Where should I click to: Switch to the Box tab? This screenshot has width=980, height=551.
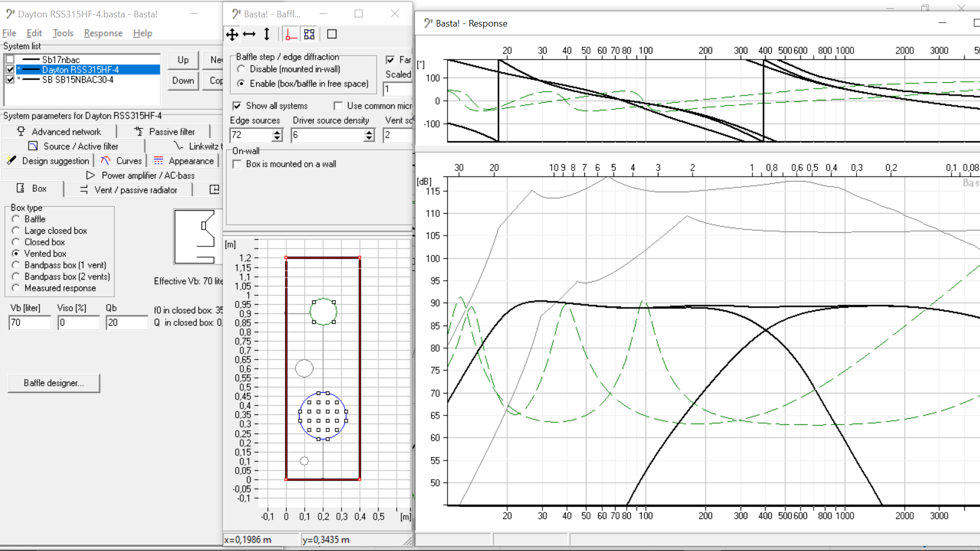pos(32,189)
